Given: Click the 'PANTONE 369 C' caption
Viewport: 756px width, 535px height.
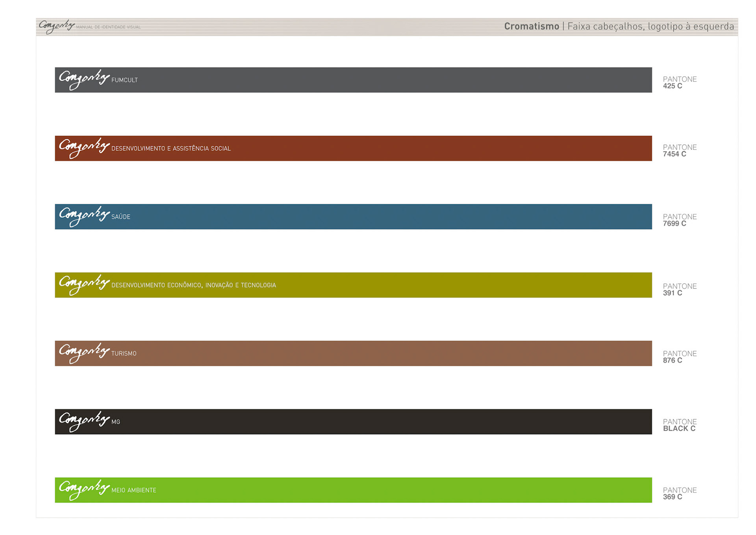Looking at the screenshot, I should pyautogui.click(x=680, y=494).
